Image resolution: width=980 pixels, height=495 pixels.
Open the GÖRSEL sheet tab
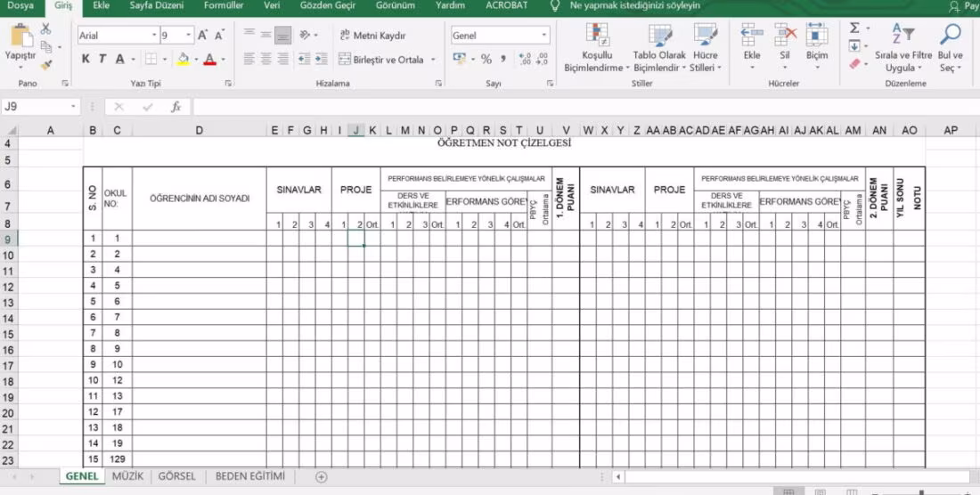[x=177, y=476]
